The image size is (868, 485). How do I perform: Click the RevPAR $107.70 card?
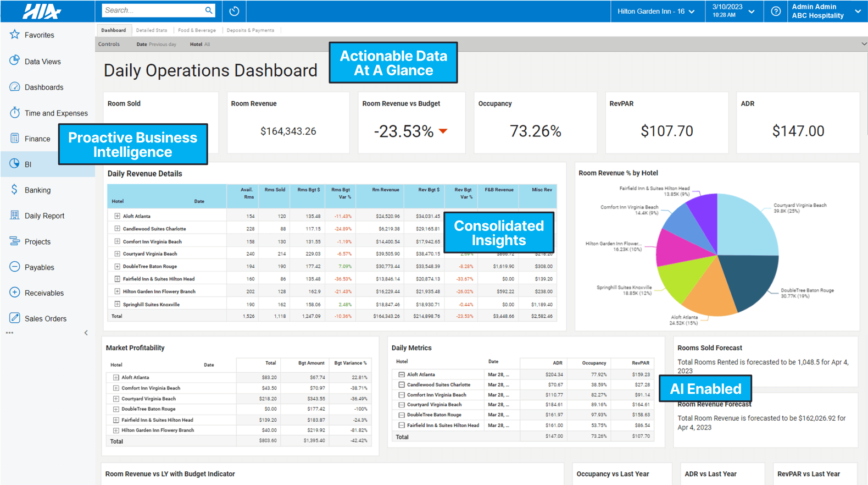(667, 123)
